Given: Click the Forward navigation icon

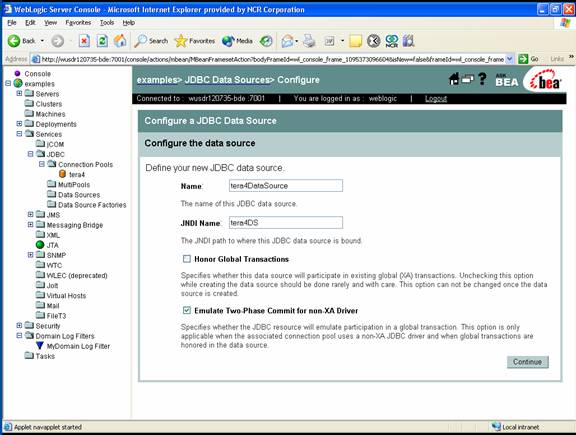Looking at the screenshot, I should (x=57, y=41).
